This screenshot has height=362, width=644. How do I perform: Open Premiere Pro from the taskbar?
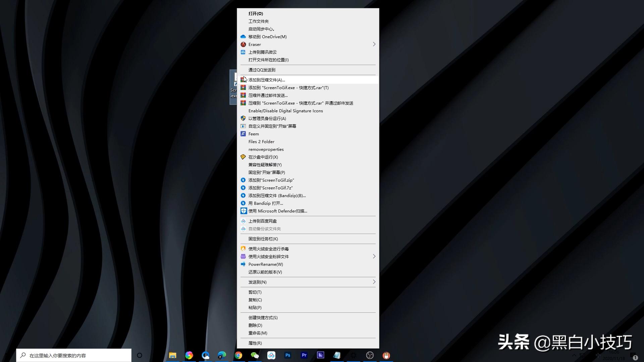click(304, 355)
